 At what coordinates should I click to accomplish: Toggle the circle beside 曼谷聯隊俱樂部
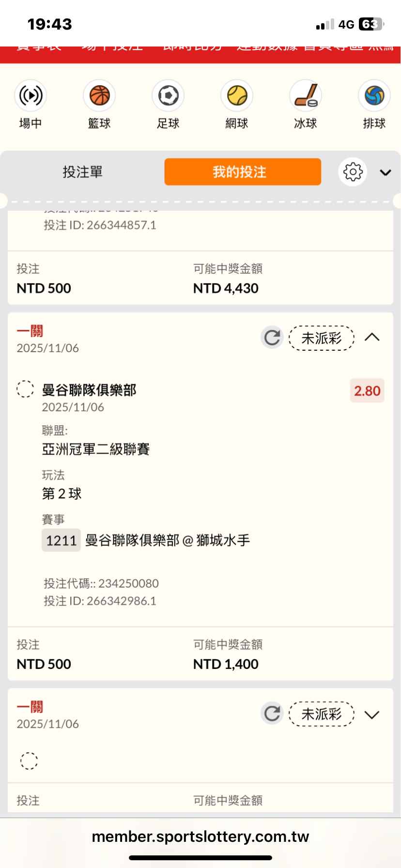coord(25,389)
